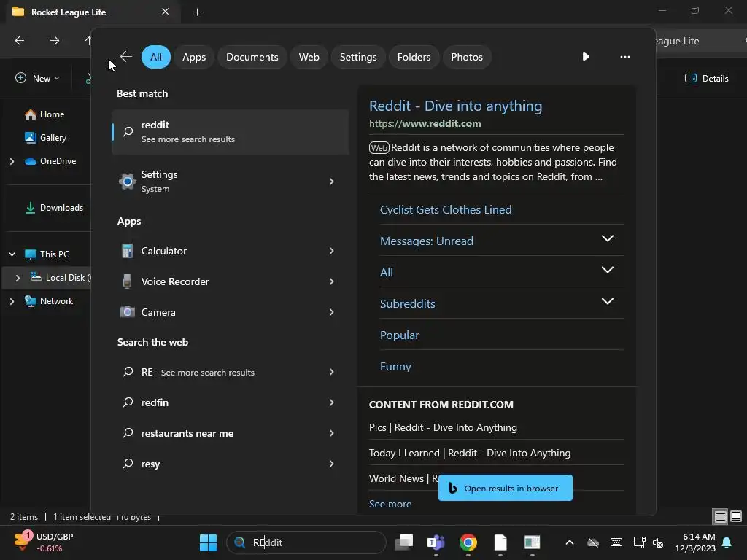The image size is (747, 560).
Task: Open the three-dots options menu in search
Action: [624, 57]
